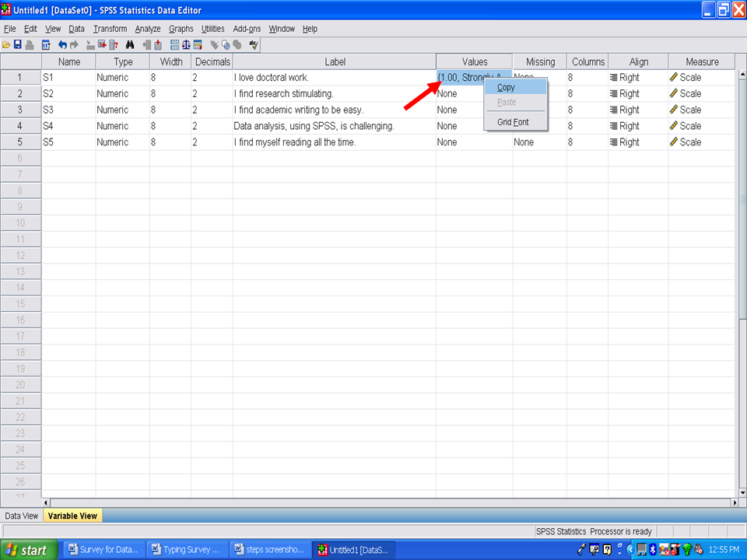
Task: Open the Analyze menu
Action: (x=148, y=29)
